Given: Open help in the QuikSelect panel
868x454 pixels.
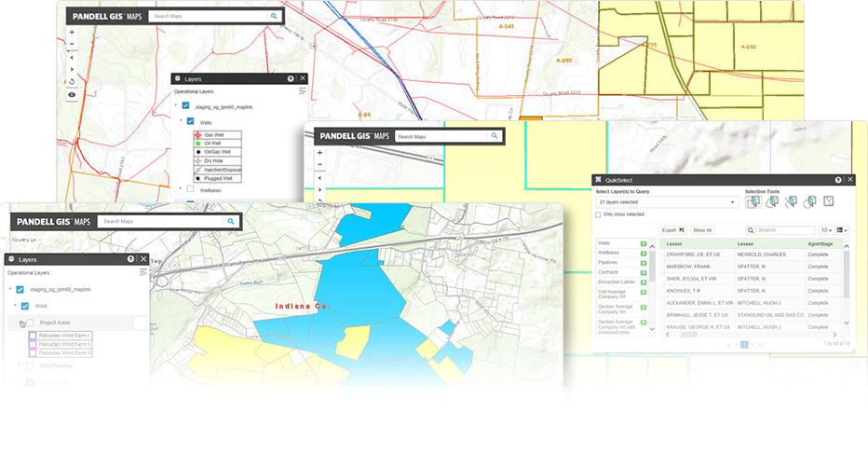Looking at the screenshot, I should pyautogui.click(x=838, y=180).
